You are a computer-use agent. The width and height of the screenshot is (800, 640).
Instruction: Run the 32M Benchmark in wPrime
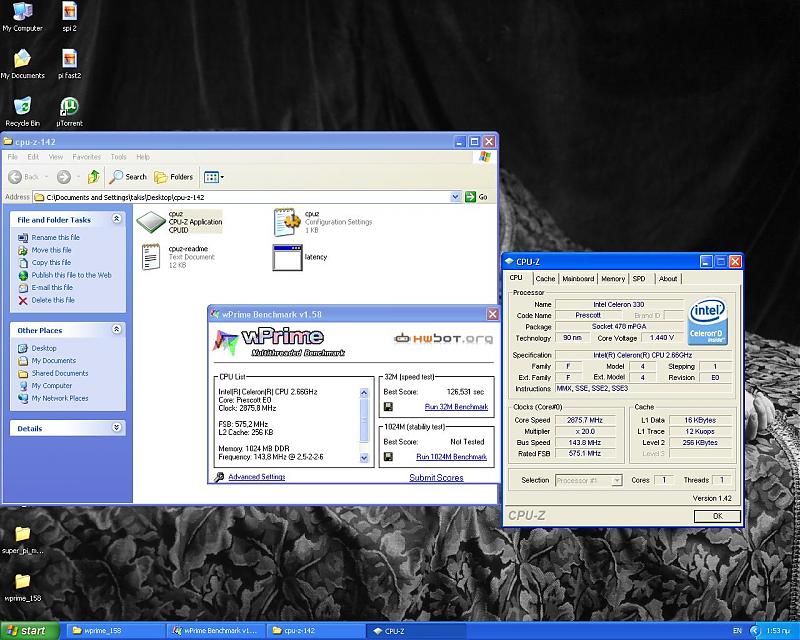(x=456, y=407)
